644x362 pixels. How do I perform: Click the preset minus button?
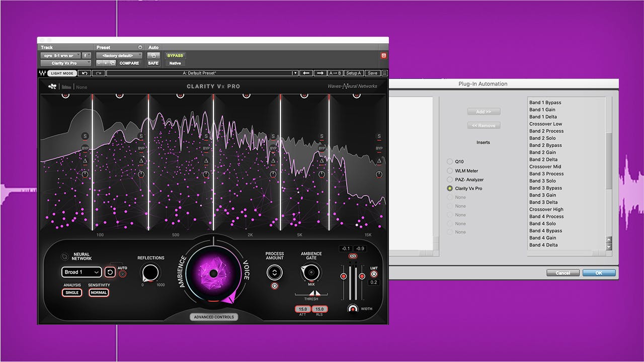[x=99, y=63]
